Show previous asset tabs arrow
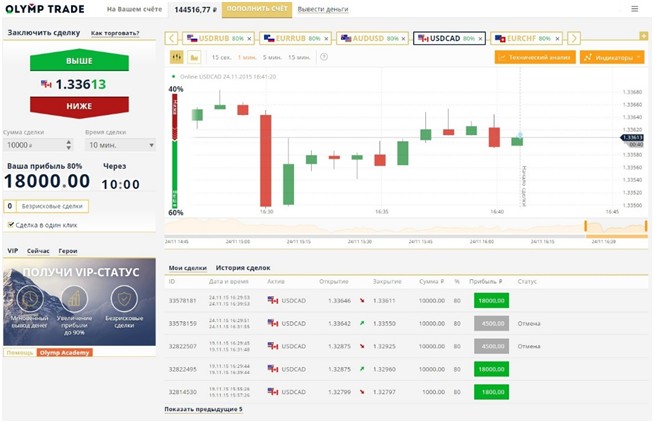 (x=171, y=38)
